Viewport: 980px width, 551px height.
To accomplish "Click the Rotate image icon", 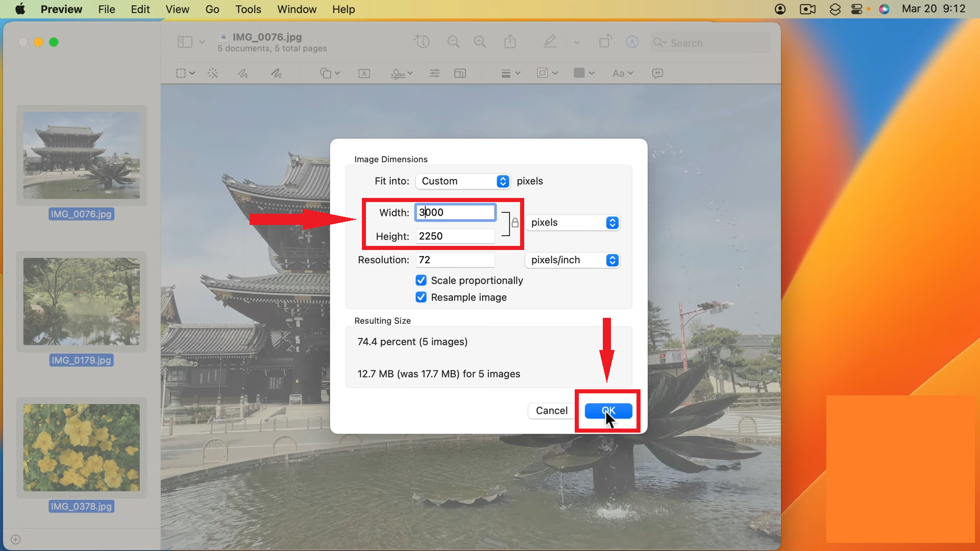I will click(605, 42).
